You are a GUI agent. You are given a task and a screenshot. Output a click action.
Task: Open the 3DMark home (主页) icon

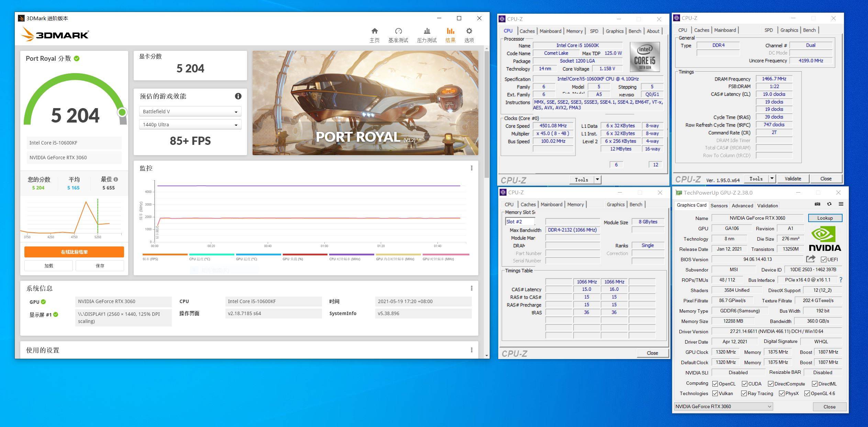pos(375,31)
